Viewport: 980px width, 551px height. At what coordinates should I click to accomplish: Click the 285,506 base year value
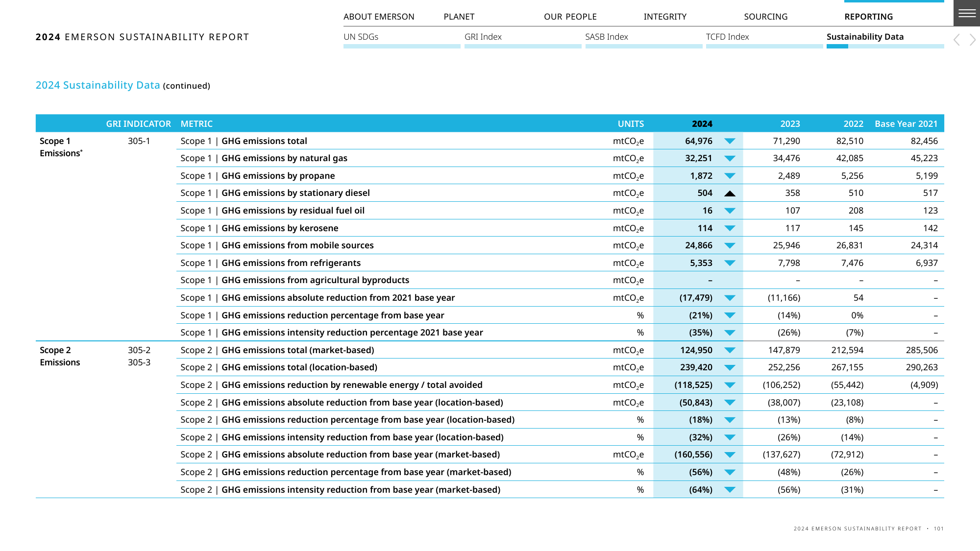pos(922,350)
